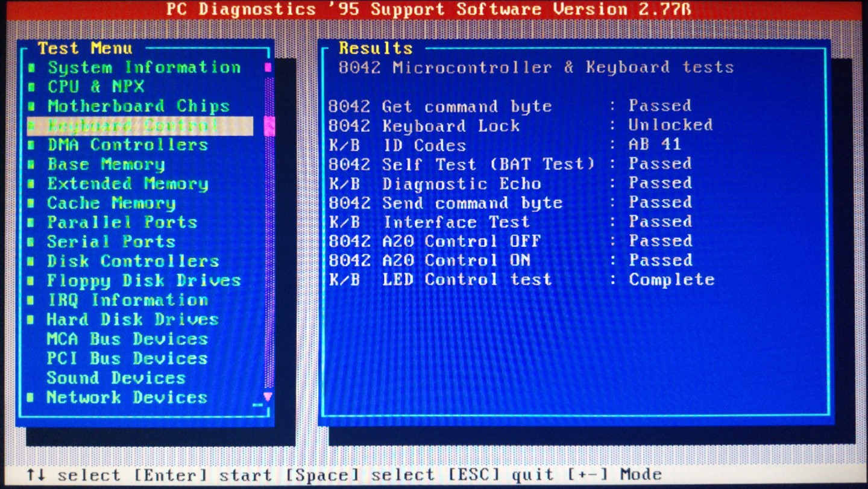Select Disk Controllers test

133,261
